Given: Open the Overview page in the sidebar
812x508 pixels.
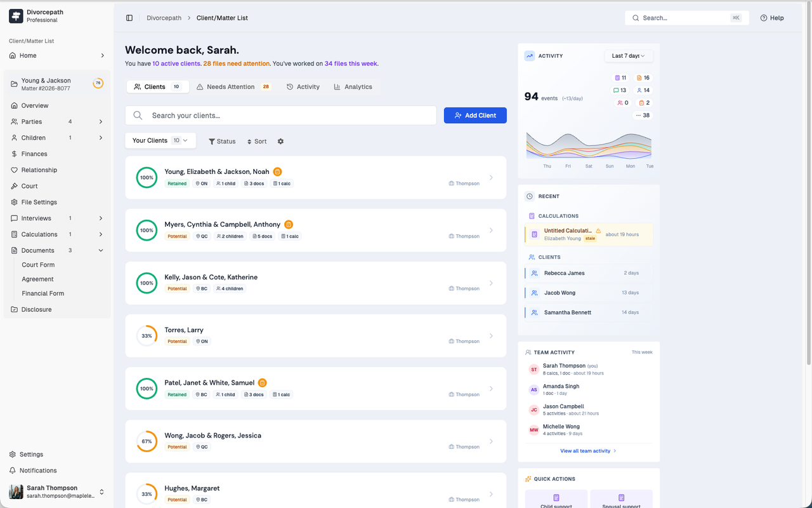Looking at the screenshot, I should [57, 105].
